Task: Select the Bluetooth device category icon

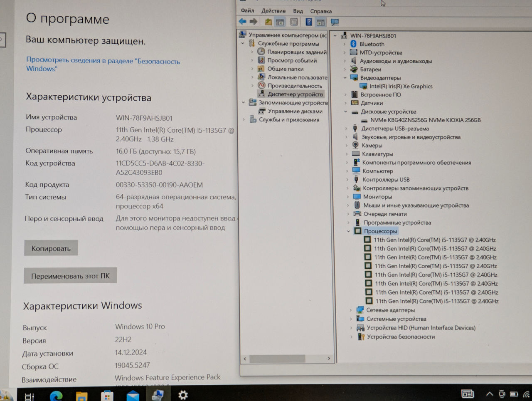Action: coord(353,44)
